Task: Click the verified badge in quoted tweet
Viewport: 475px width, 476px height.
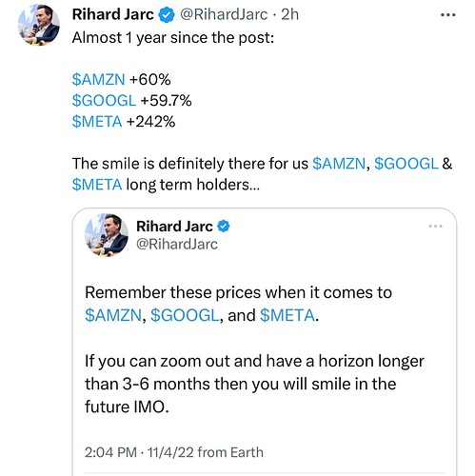Action: click(224, 227)
